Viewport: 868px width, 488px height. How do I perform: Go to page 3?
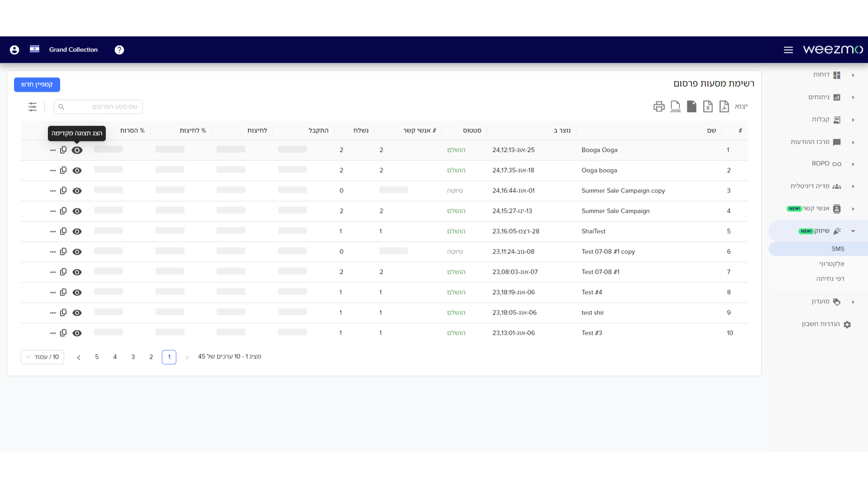tap(133, 357)
